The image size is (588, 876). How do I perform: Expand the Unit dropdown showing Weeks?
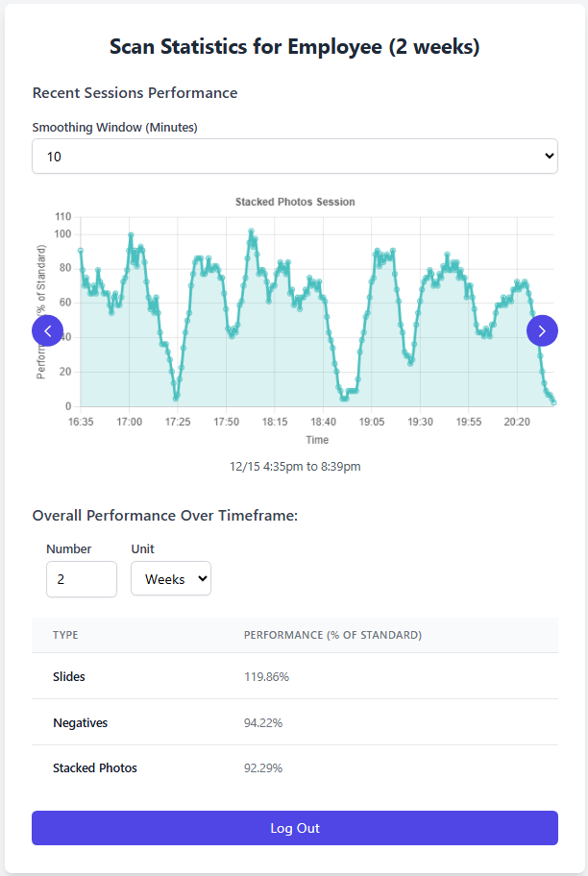click(171, 579)
